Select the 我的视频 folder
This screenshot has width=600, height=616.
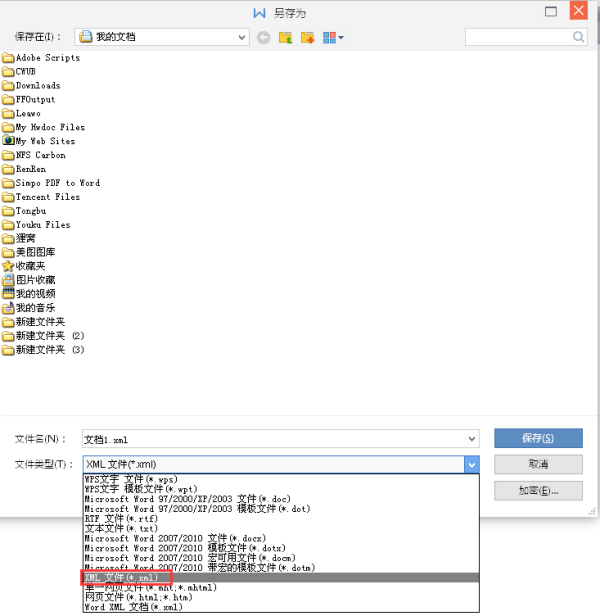point(29,294)
